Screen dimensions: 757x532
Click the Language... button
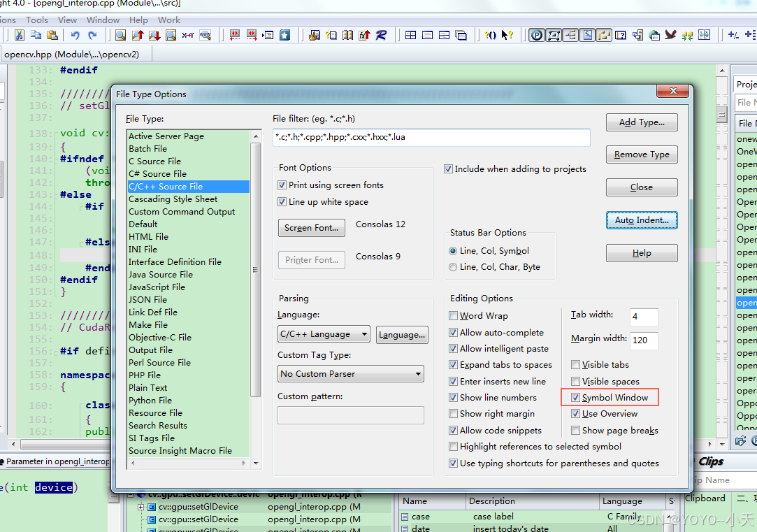(402, 335)
